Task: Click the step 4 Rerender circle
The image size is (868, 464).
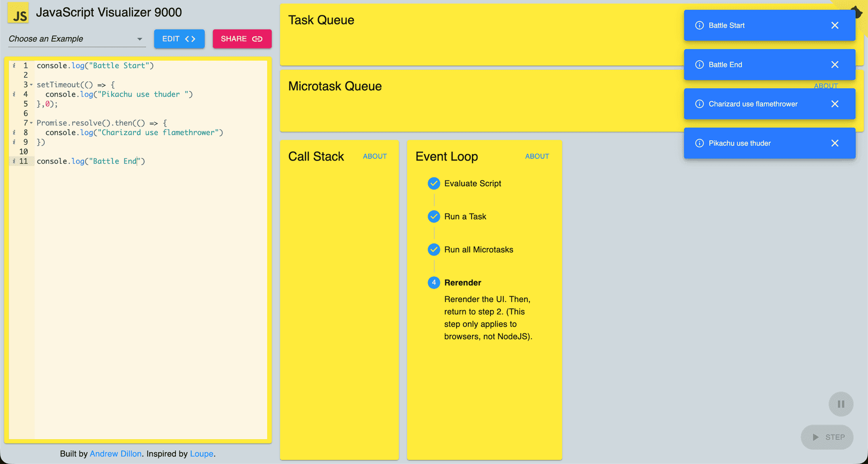Action: pos(434,283)
